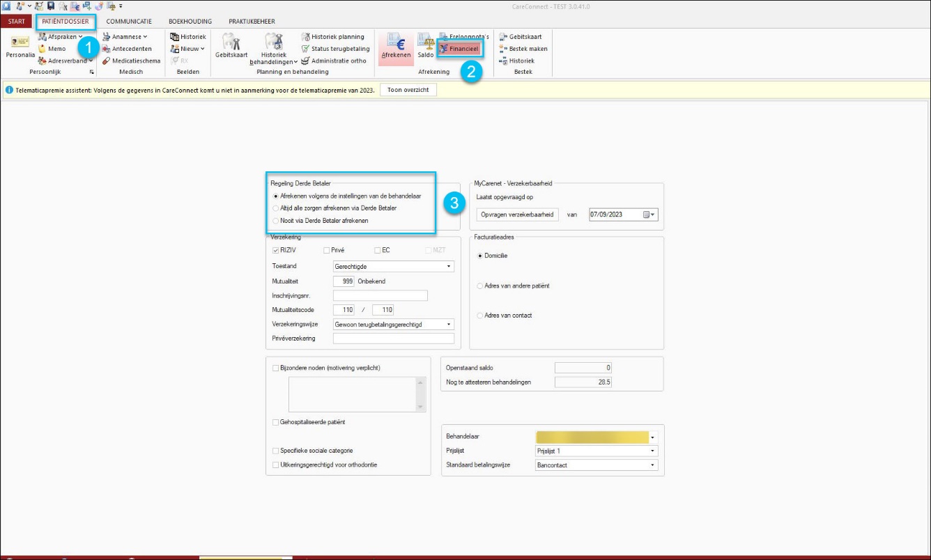
Task: Click the Opvragen verzekerbaarheid button
Action: tap(518, 215)
